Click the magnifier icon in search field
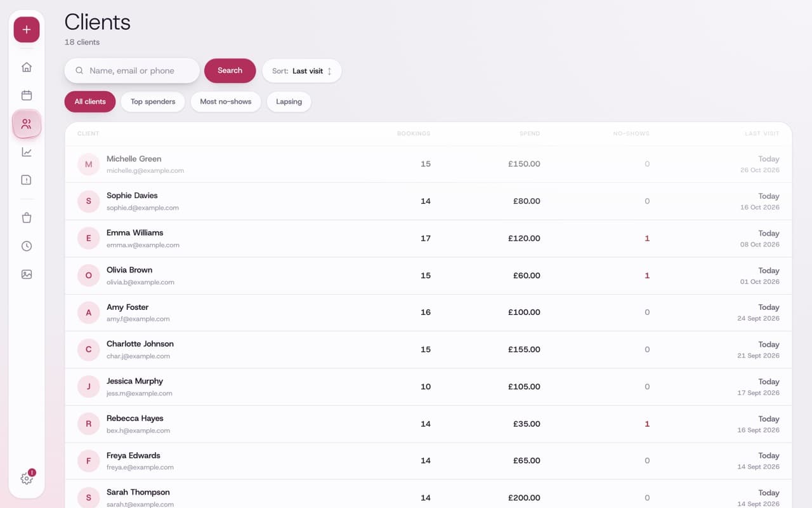The image size is (812, 508). click(79, 71)
